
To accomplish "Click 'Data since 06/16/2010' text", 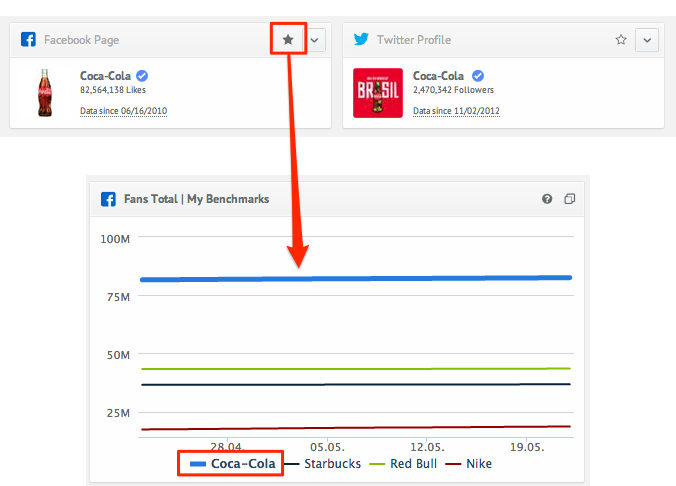I will 123,111.
